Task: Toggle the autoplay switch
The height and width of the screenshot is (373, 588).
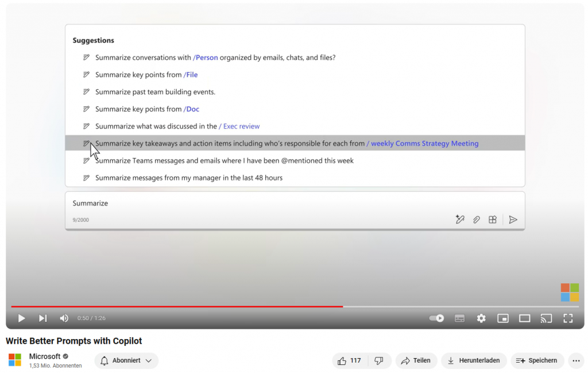Action: tap(436, 318)
